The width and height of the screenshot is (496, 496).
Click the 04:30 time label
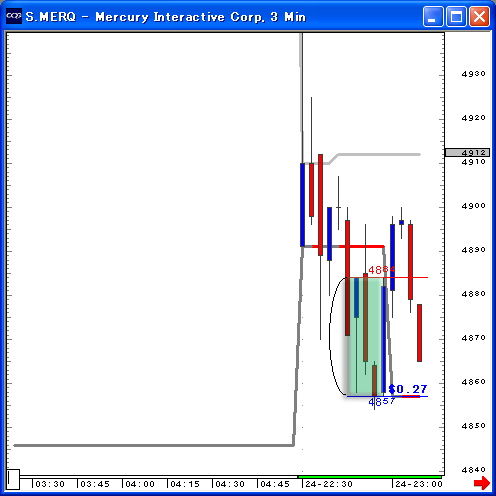tap(230, 484)
